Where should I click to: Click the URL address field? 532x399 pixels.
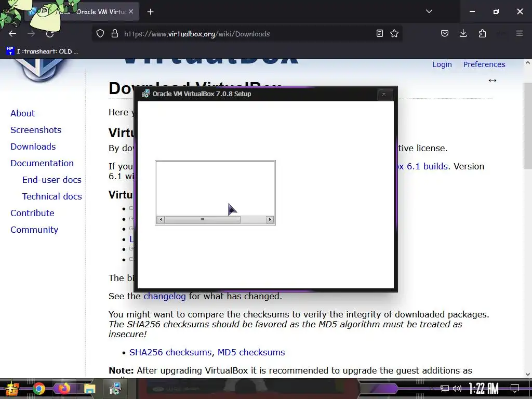point(248,34)
